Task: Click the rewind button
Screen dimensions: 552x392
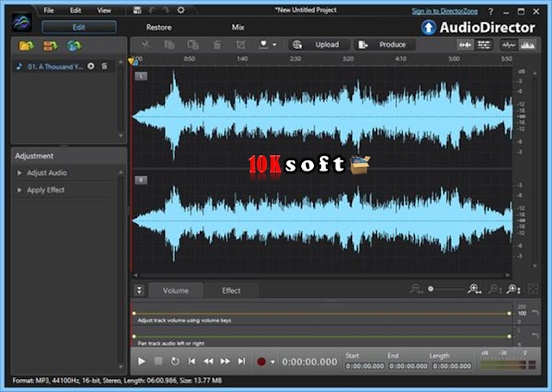Action: (x=208, y=361)
